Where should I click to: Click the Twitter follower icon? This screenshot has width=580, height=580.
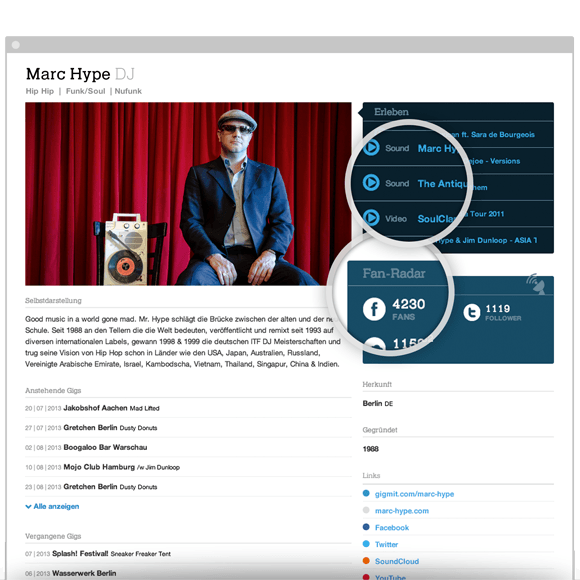[x=472, y=313]
